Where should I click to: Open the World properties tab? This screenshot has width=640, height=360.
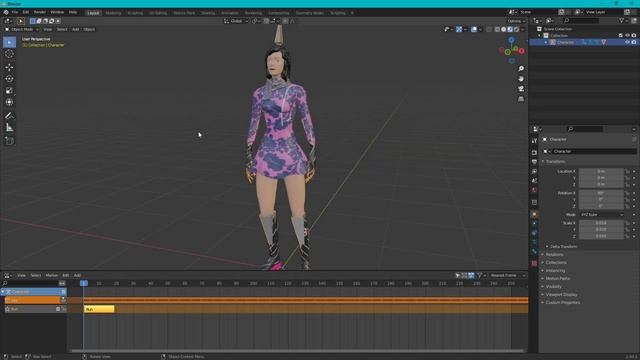pos(534,190)
